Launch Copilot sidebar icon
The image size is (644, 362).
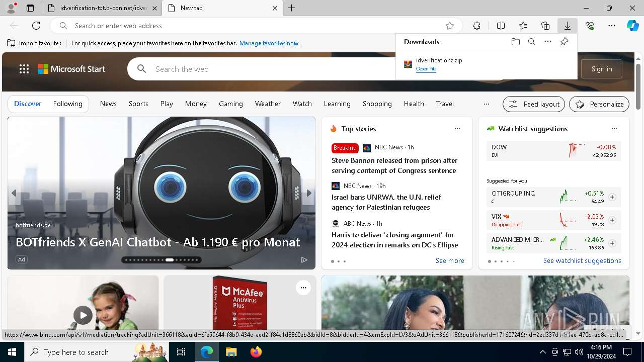point(632,26)
